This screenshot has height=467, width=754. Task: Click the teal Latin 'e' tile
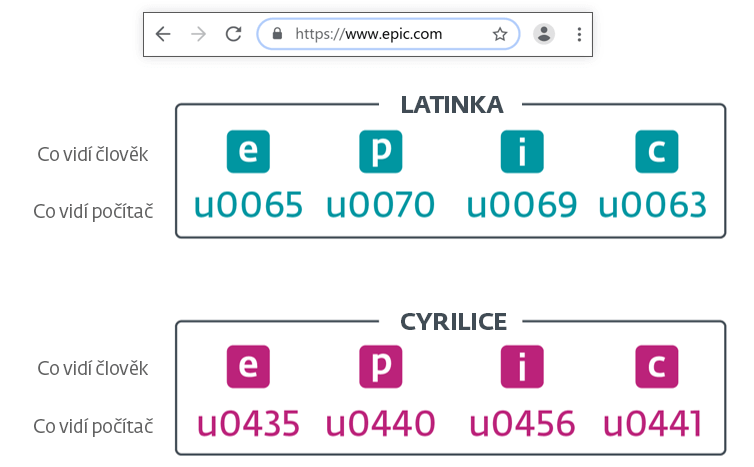(248, 151)
